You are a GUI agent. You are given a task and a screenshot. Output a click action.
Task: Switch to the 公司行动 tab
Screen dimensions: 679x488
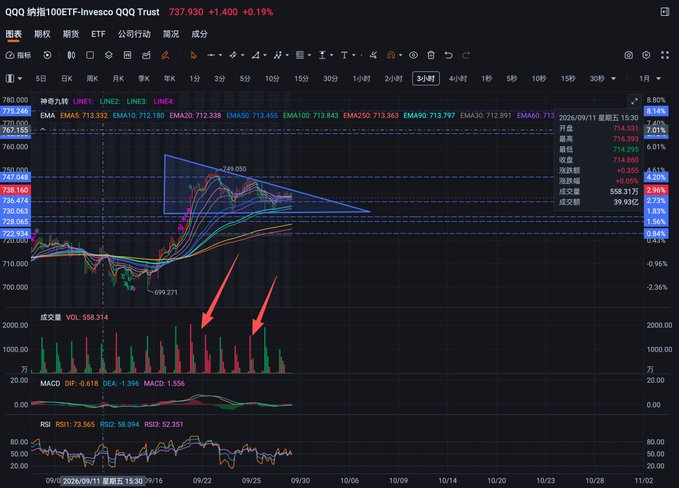click(134, 34)
